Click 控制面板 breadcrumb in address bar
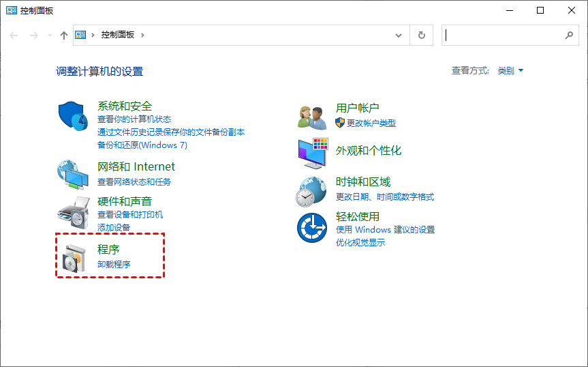588x367 pixels. coord(118,35)
